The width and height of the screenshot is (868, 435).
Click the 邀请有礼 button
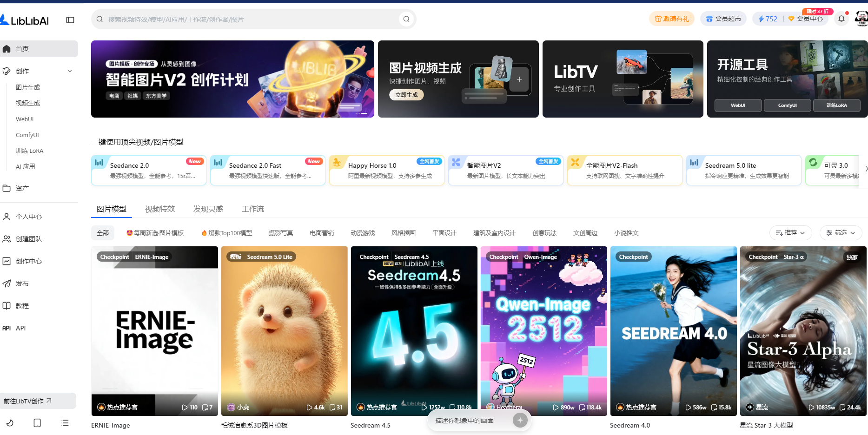click(672, 19)
